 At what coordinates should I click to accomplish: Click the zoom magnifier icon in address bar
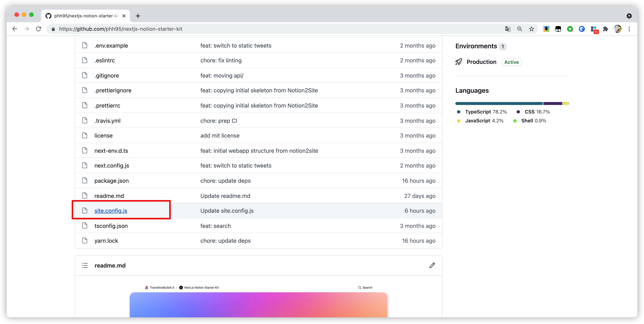(x=520, y=29)
